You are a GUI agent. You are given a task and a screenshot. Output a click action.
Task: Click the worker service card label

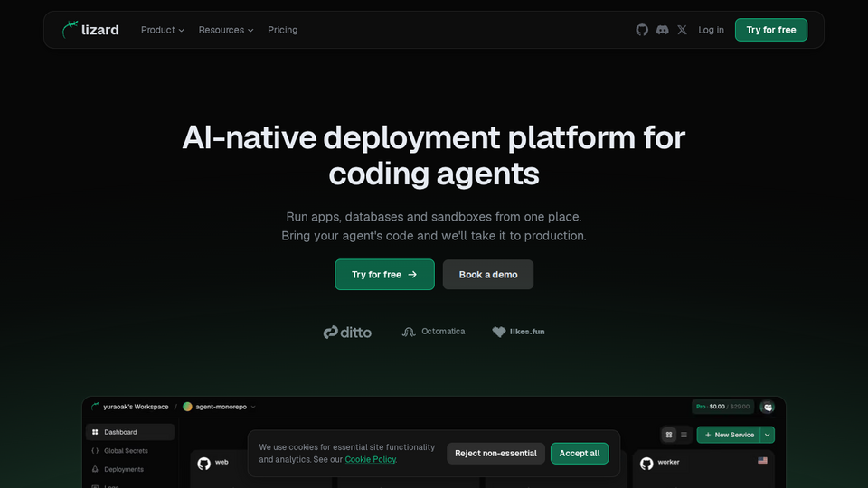click(x=668, y=462)
